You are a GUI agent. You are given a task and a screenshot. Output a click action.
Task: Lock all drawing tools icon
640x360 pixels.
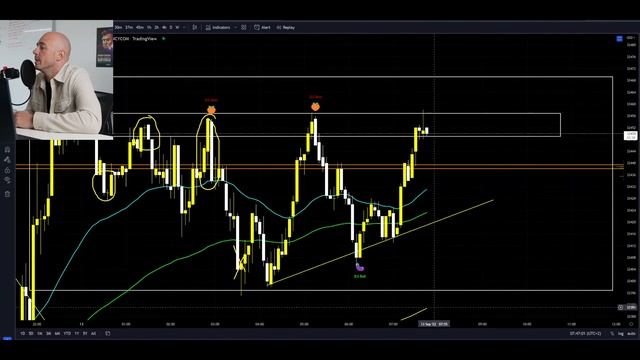click(x=7, y=170)
